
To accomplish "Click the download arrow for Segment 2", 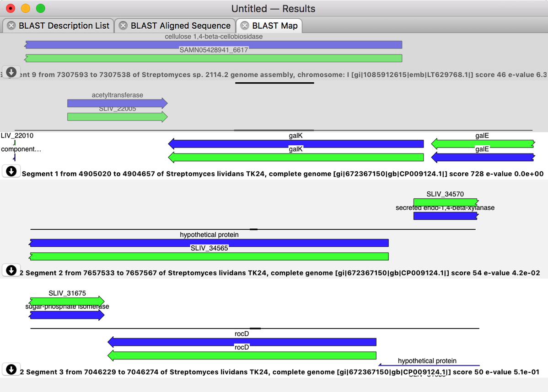I will click(11, 270).
